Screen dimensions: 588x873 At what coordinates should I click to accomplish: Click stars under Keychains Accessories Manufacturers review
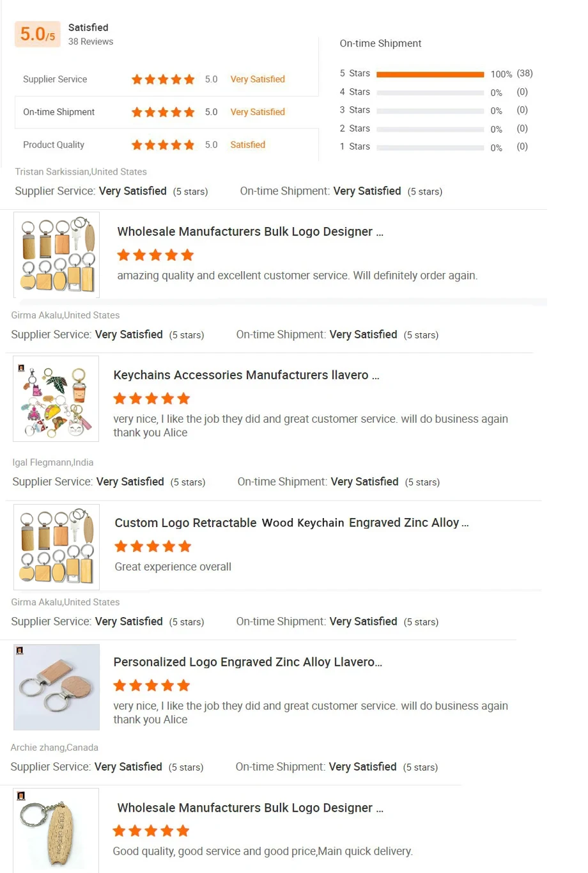pos(151,399)
